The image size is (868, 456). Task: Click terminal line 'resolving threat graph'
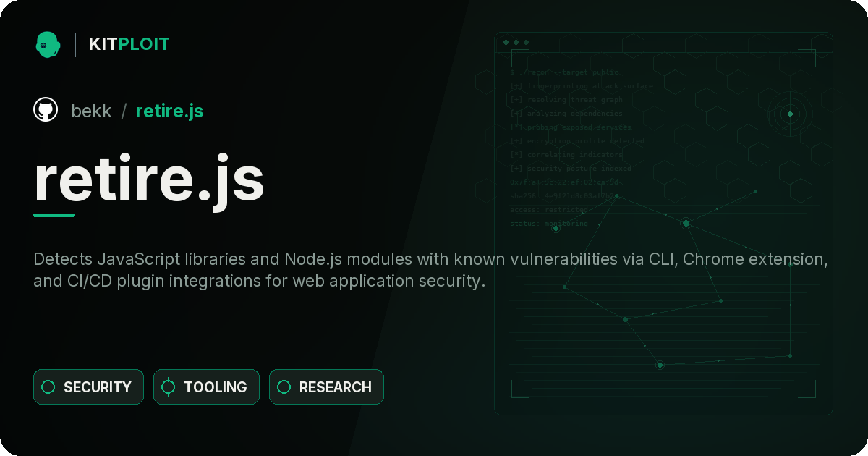[x=566, y=100]
